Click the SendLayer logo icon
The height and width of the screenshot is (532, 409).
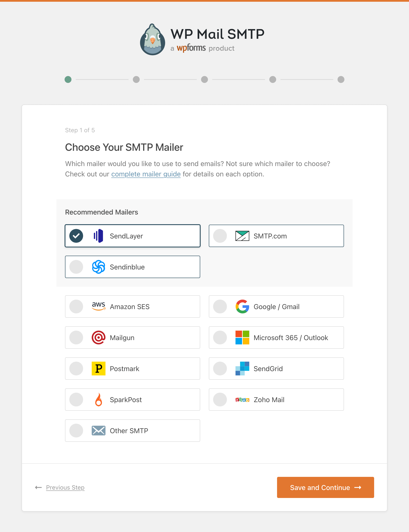tap(98, 236)
